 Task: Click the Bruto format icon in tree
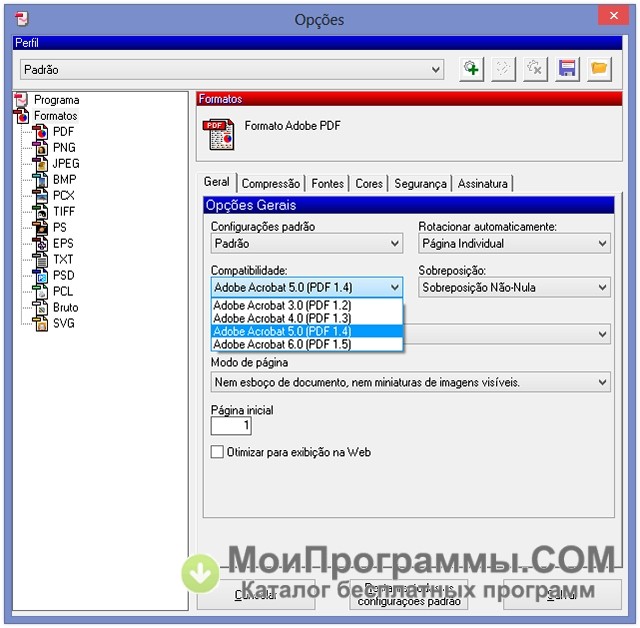coord(41,307)
